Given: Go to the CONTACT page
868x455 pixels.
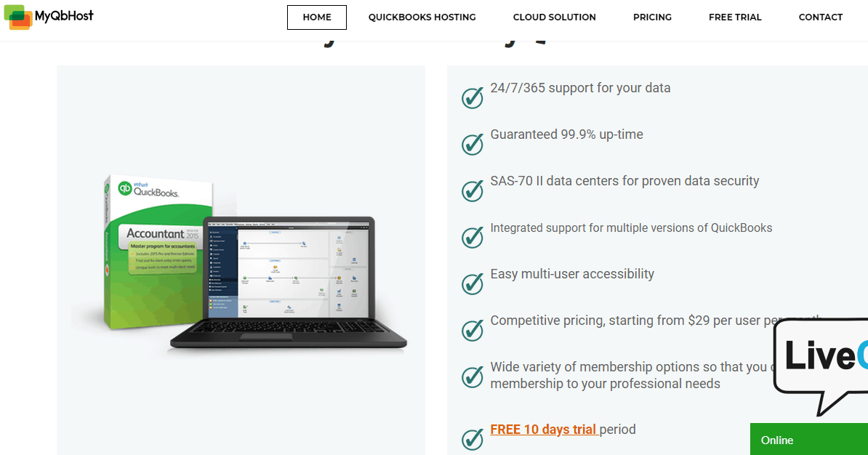Looking at the screenshot, I should click(x=821, y=17).
